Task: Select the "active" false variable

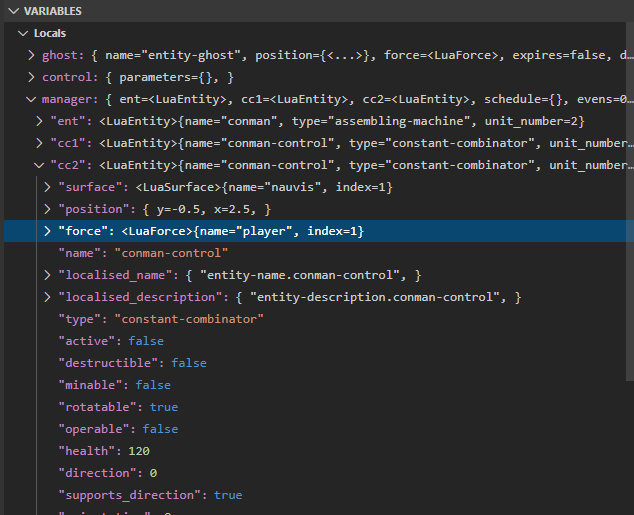Action: (110, 341)
